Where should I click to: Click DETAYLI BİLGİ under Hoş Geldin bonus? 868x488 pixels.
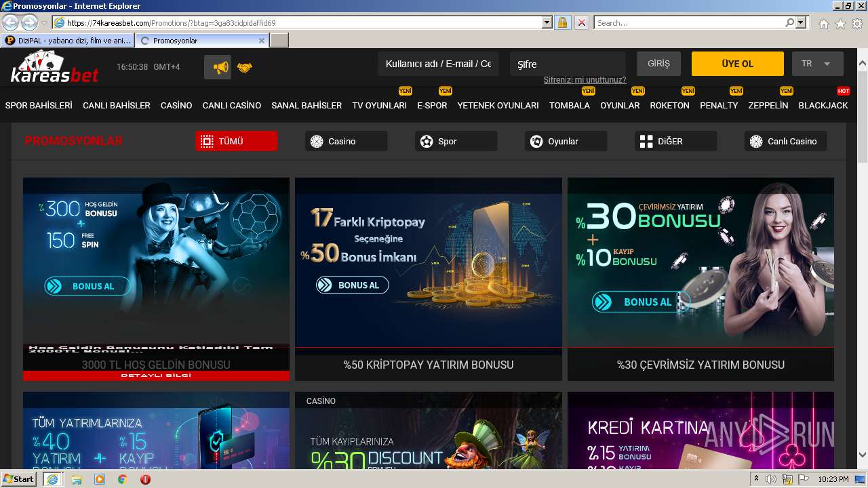(156, 375)
